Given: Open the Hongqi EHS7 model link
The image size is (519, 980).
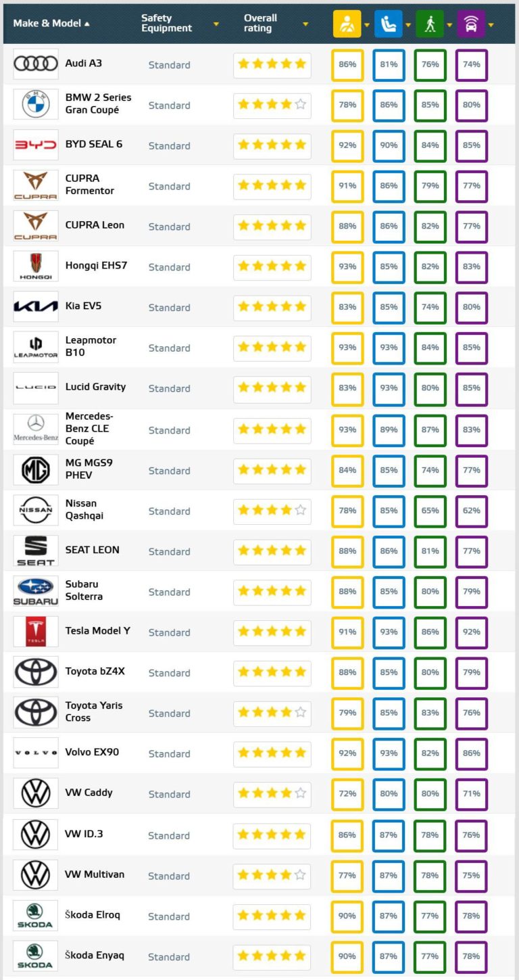Looking at the screenshot, I should coord(96,266).
